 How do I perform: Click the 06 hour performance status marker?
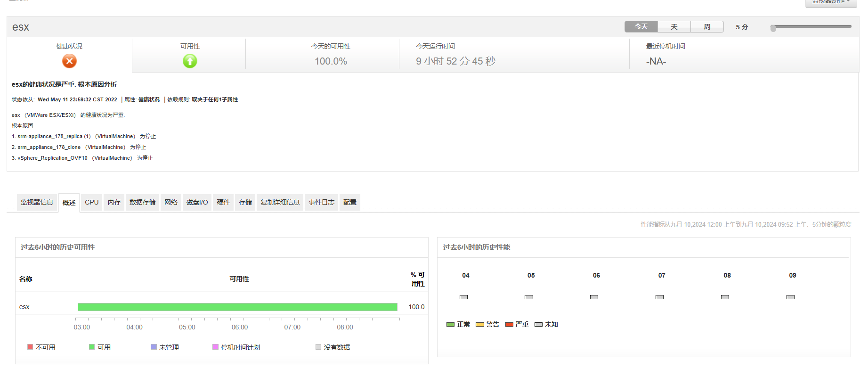click(594, 297)
